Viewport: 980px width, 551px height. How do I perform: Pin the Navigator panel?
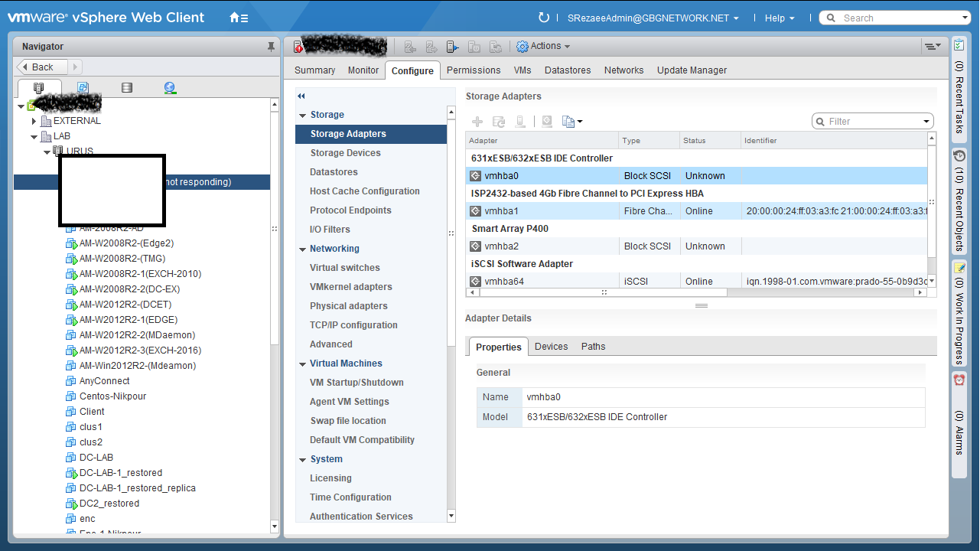tap(271, 47)
